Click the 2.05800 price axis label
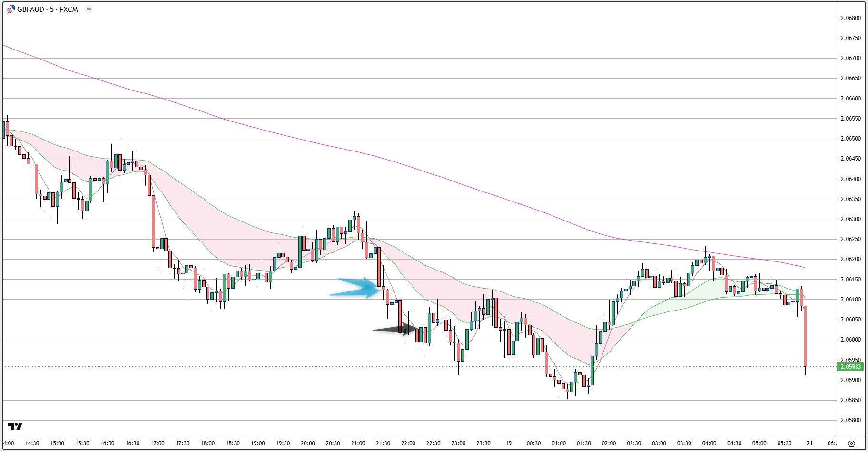 [850, 420]
